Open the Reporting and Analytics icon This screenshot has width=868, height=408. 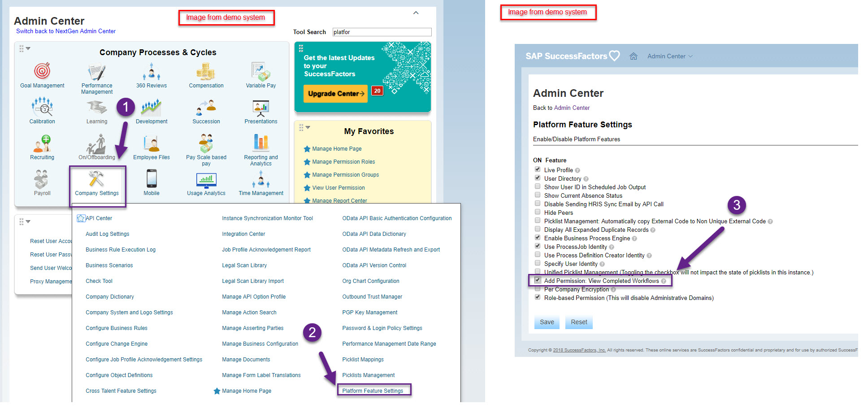(x=260, y=143)
